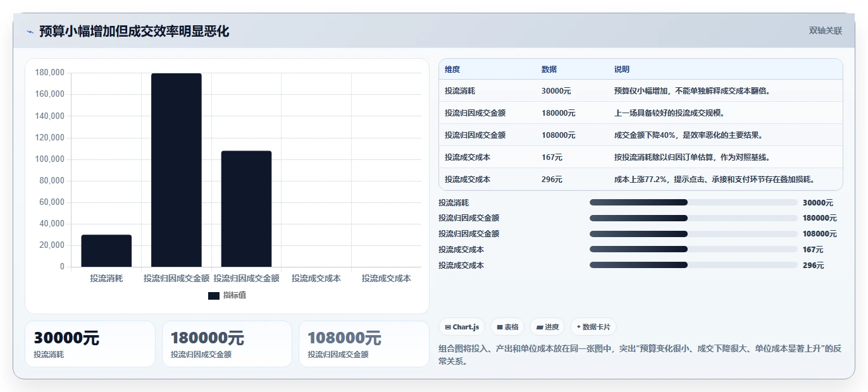The width and height of the screenshot is (868, 392).
Task: Click the 180,000 y-axis tick label
Action: pyautogui.click(x=50, y=73)
